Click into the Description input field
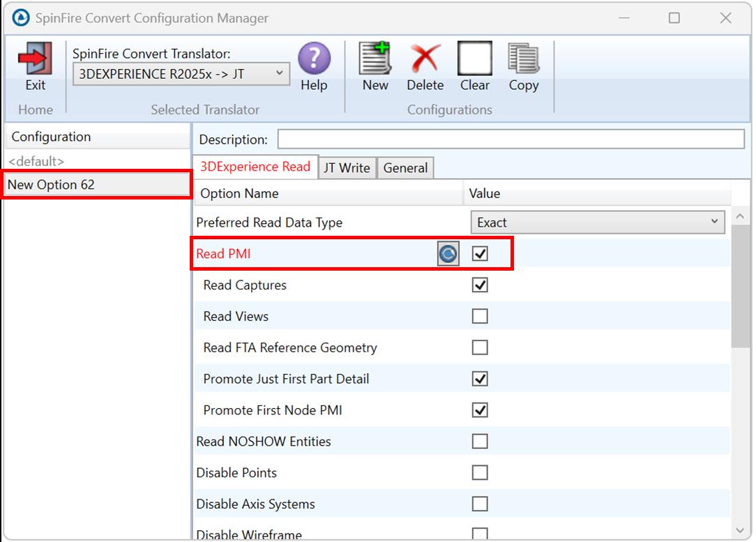This screenshot has width=756, height=542. [511, 140]
